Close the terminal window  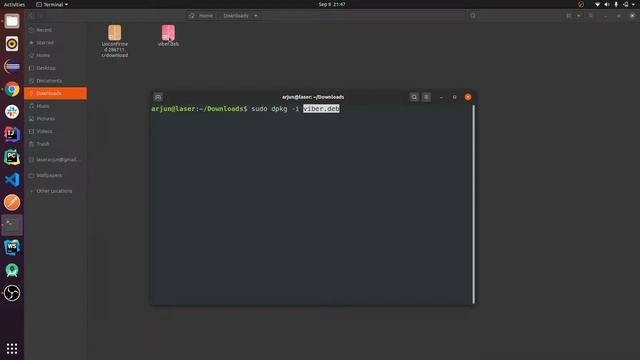tap(468, 97)
